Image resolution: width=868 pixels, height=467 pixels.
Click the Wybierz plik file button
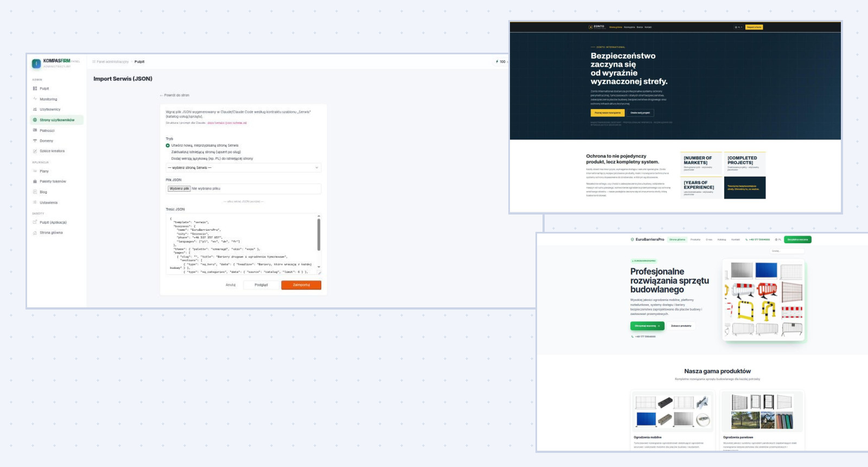click(x=179, y=188)
